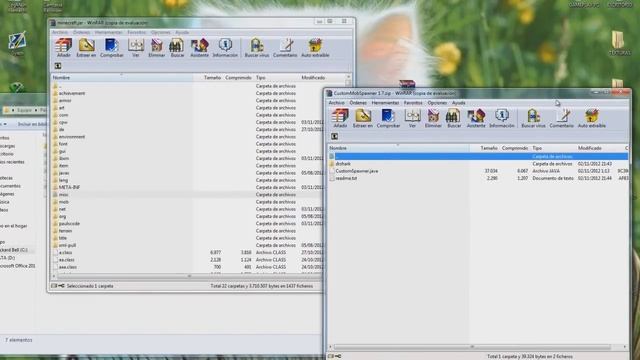
Task: Click Extraer en icon in CustomMobSpawner window
Action: click(x=362, y=118)
